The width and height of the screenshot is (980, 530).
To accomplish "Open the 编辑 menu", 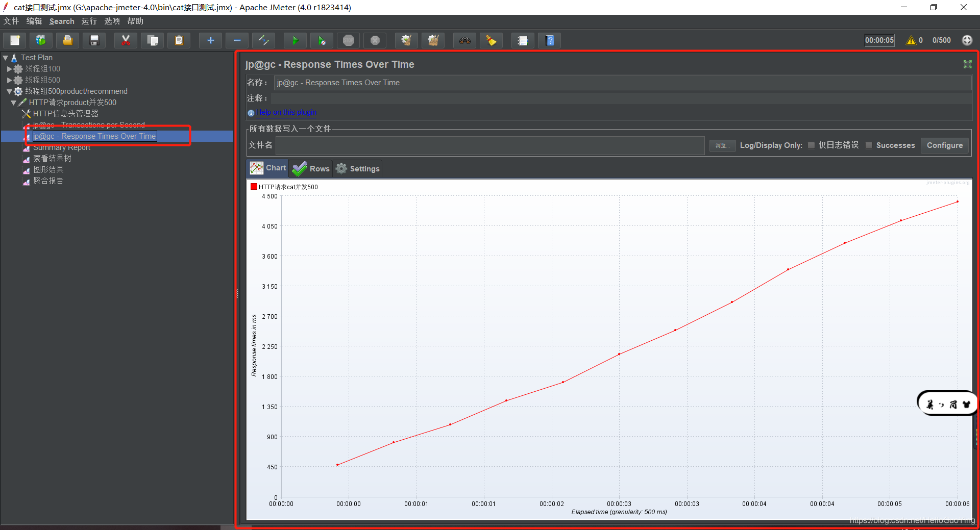I will click(x=34, y=21).
